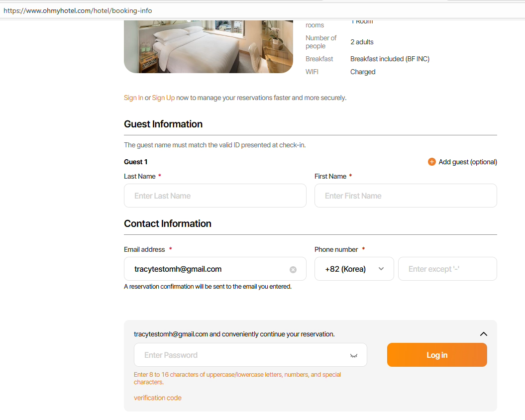Click the First Name field label
This screenshot has height=420, width=525.
pos(330,176)
